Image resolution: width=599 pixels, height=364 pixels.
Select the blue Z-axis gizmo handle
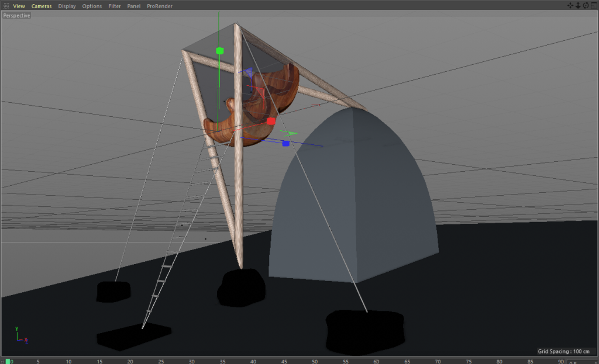coord(285,143)
